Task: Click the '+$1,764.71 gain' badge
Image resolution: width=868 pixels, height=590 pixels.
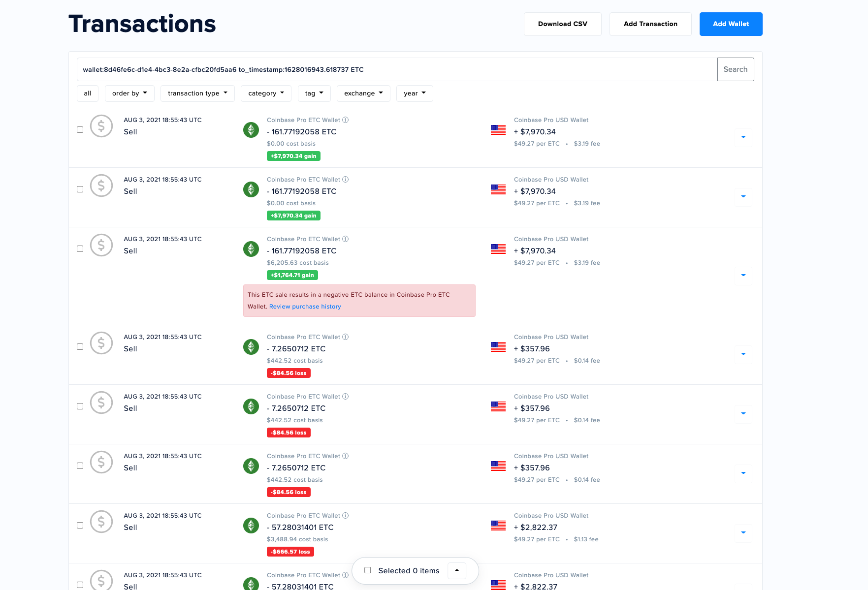Action: (292, 275)
